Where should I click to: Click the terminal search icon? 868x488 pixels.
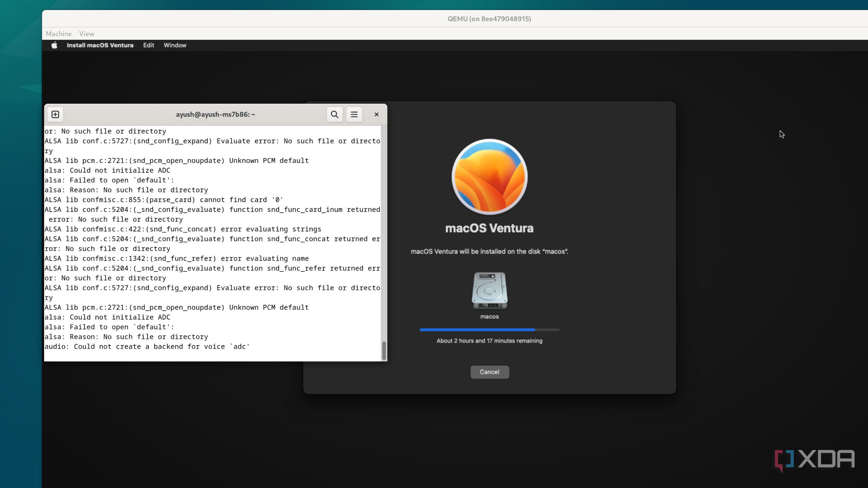[334, 114]
